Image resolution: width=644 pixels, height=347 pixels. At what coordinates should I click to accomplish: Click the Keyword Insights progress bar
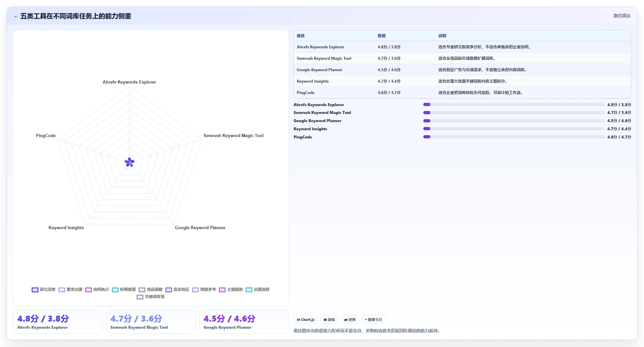tap(514, 129)
